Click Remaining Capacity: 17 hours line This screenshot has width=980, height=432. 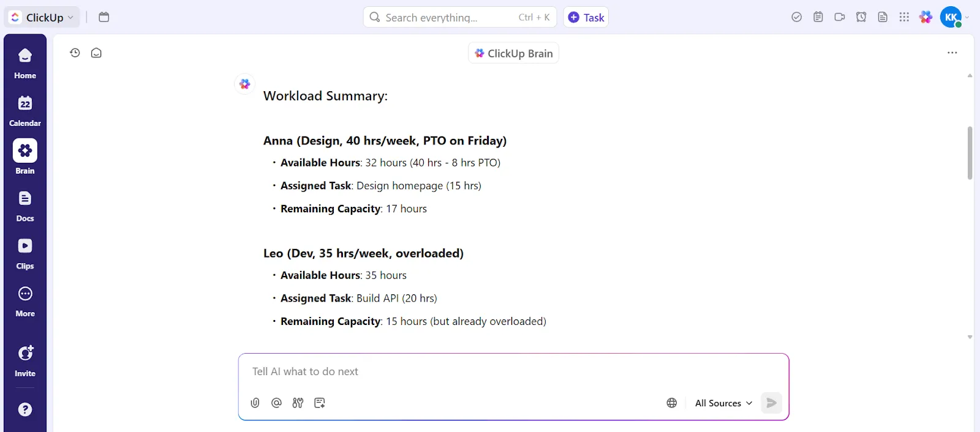point(353,209)
